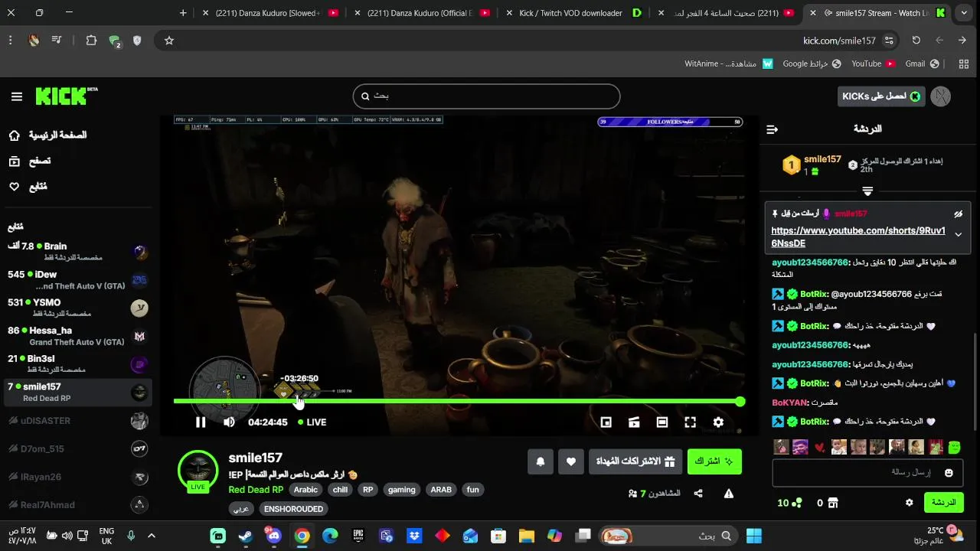Screen dimensions: 980x551
Task: Collapse the chat panel arrow icon
Action: tap(772, 129)
